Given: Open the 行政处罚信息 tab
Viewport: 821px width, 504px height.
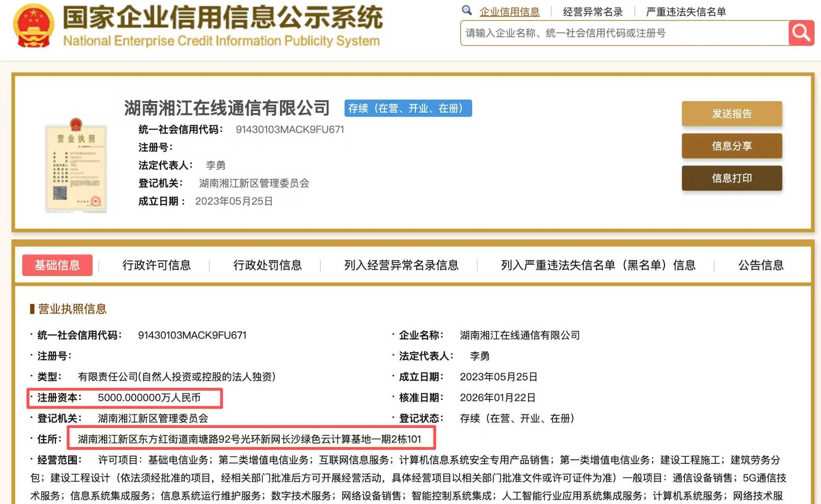Looking at the screenshot, I should point(267,265).
